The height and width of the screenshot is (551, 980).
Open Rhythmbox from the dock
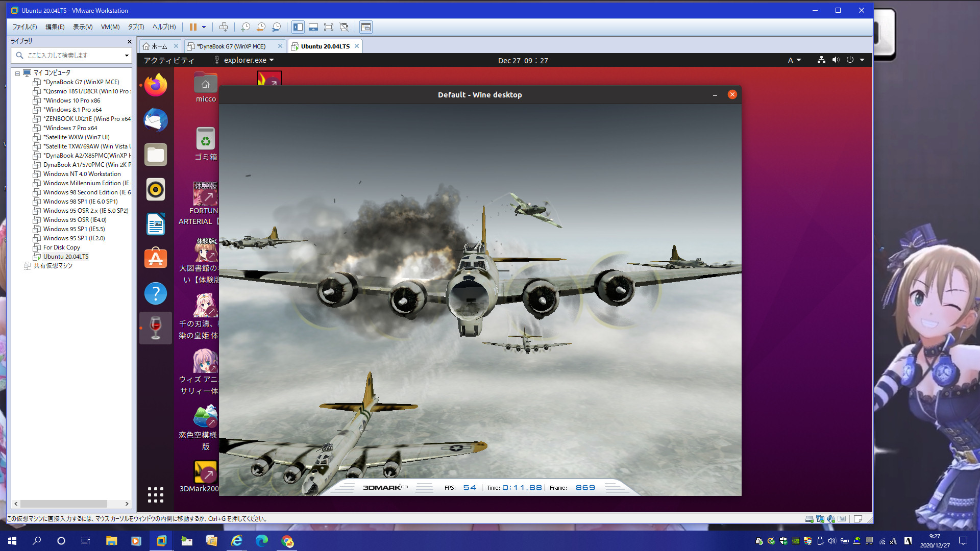point(156,189)
